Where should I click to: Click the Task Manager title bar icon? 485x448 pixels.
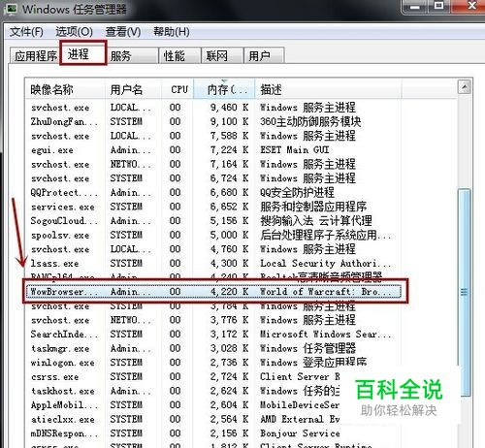point(12,9)
